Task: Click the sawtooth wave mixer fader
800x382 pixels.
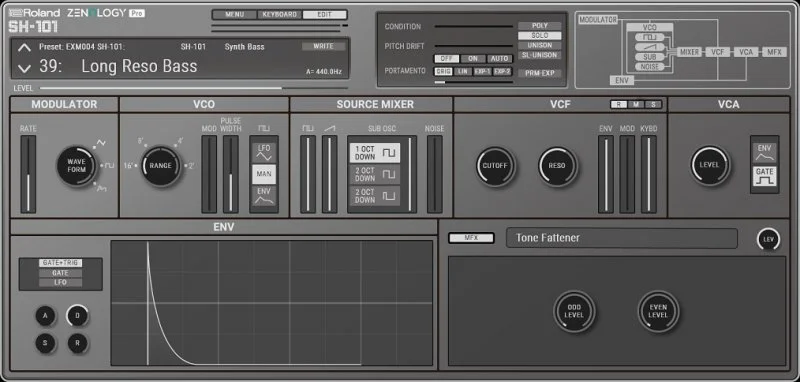Action: (x=330, y=174)
